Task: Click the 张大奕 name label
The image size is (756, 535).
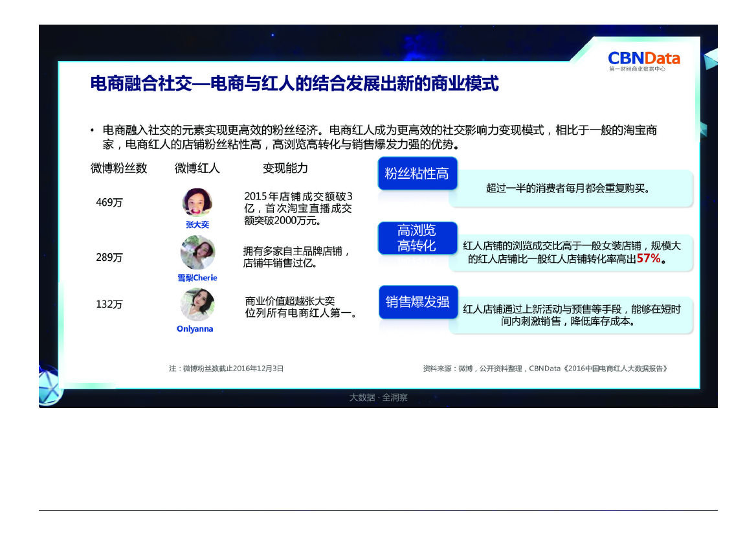Action: pyautogui.click(x=197, y=225)
